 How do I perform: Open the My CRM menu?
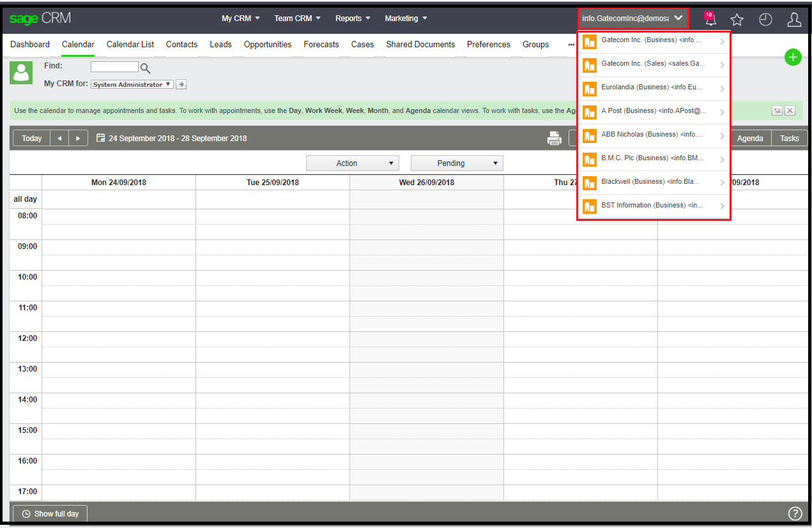[x=241, y=19]
